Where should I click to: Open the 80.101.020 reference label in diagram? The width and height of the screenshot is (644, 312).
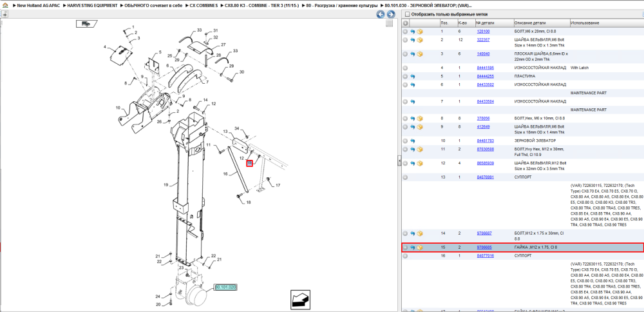pos(225,288)
